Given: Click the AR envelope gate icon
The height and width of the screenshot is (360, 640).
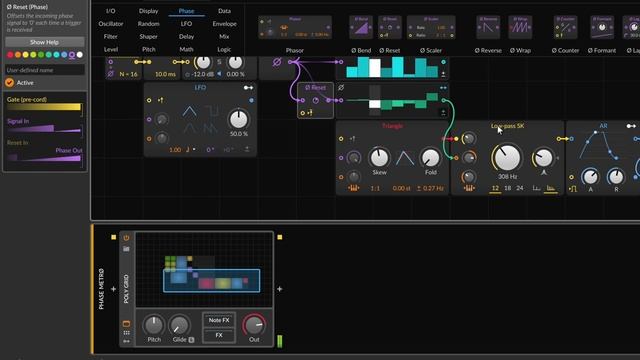Looking at the screenshot, I should (x=573, y=189).
